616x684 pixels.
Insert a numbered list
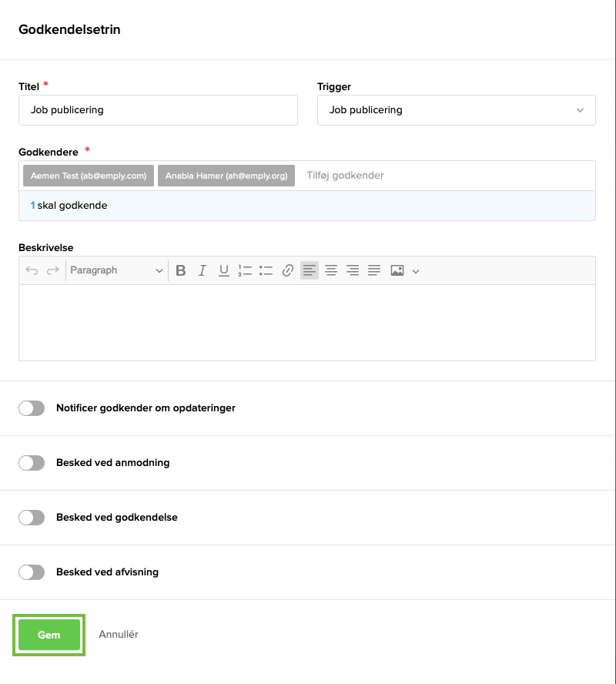click(x=245, y=270)
